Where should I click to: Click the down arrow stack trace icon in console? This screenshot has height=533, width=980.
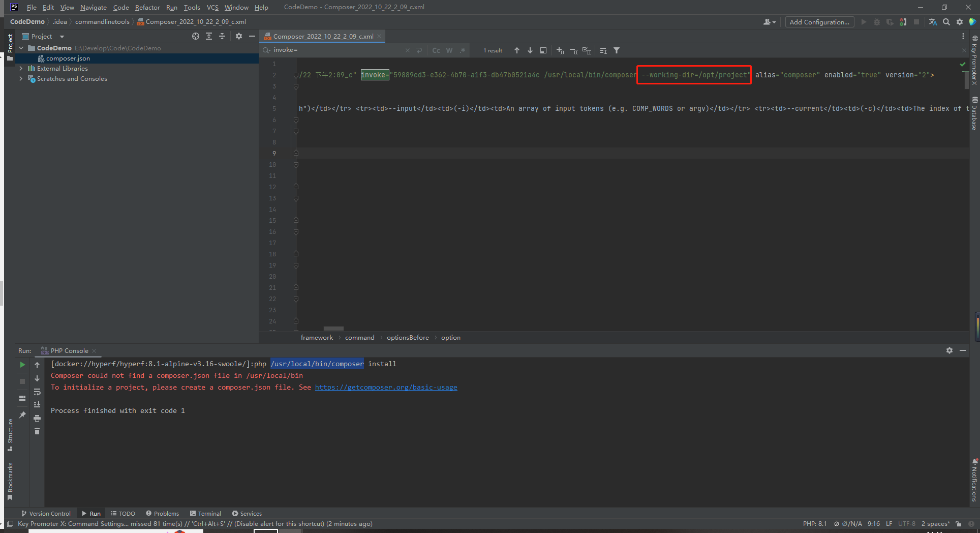click(x=37, y=378)
